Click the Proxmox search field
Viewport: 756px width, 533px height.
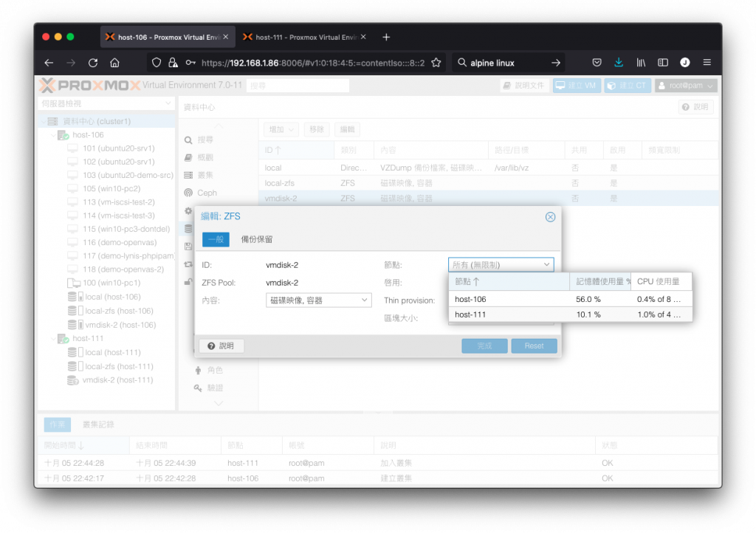click(x=298, y=86)
